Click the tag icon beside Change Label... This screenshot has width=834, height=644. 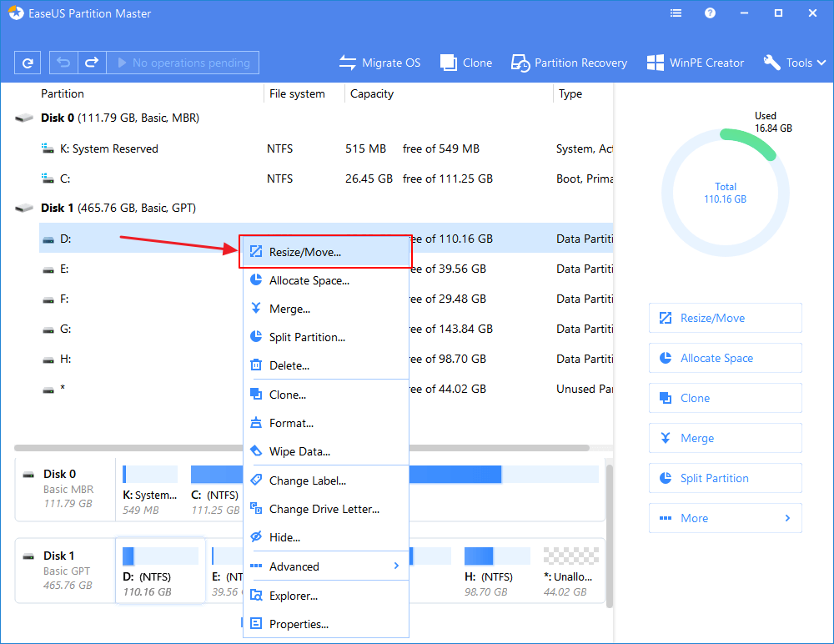coord(256,480)
